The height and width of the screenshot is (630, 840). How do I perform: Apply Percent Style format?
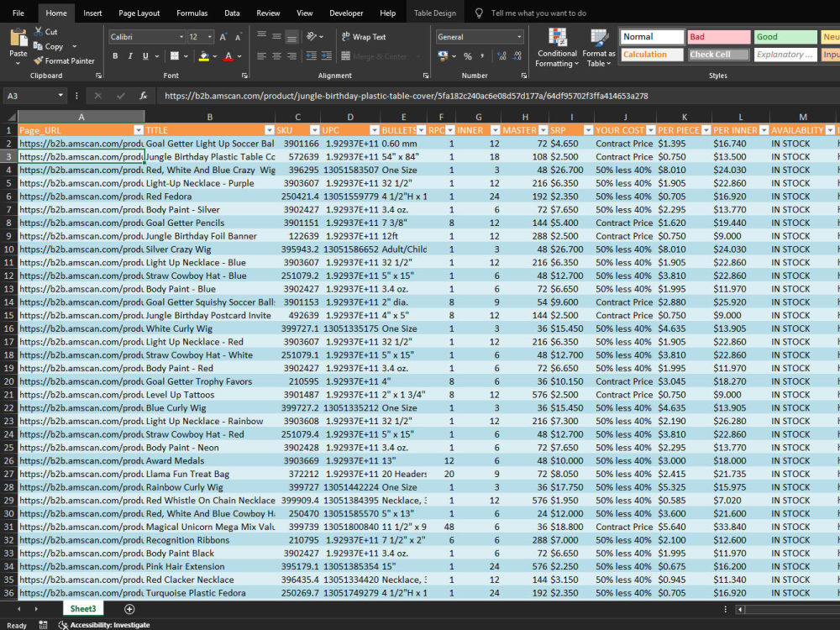pyautogui.click(x=468, y=55)
